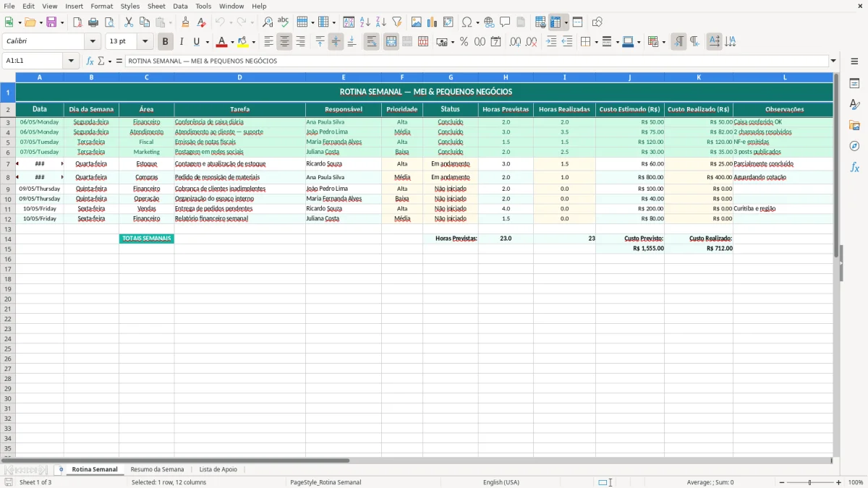868x488 pixels.
Task: Toggle the AutoFilter funnel icon
Action: pyautogui.click(x=397, y=22)
